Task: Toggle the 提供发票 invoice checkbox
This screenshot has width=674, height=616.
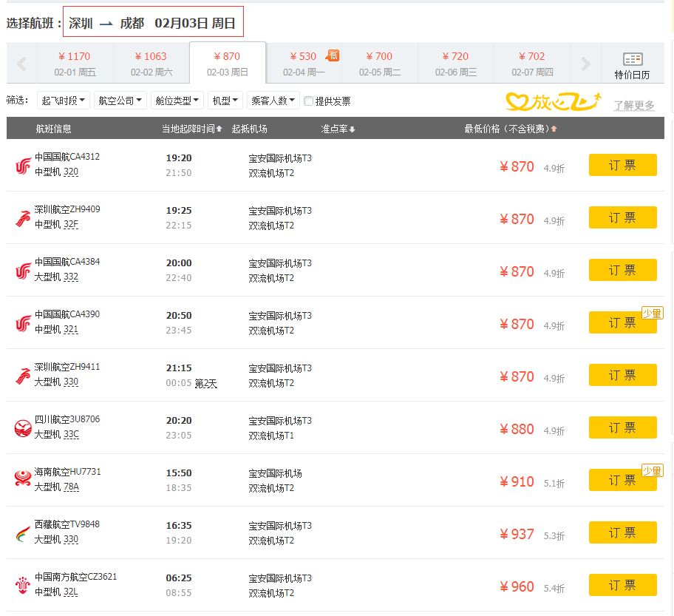Action: point(308,101)
